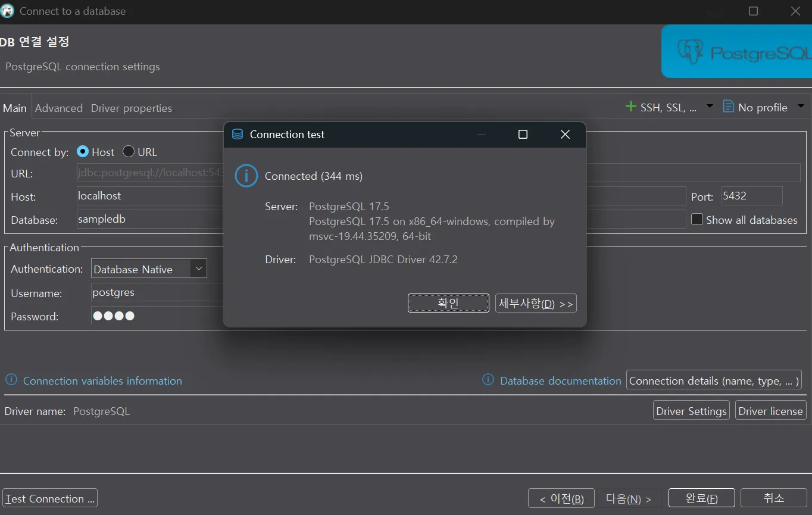Click the Test Connection button

[50, 498]
